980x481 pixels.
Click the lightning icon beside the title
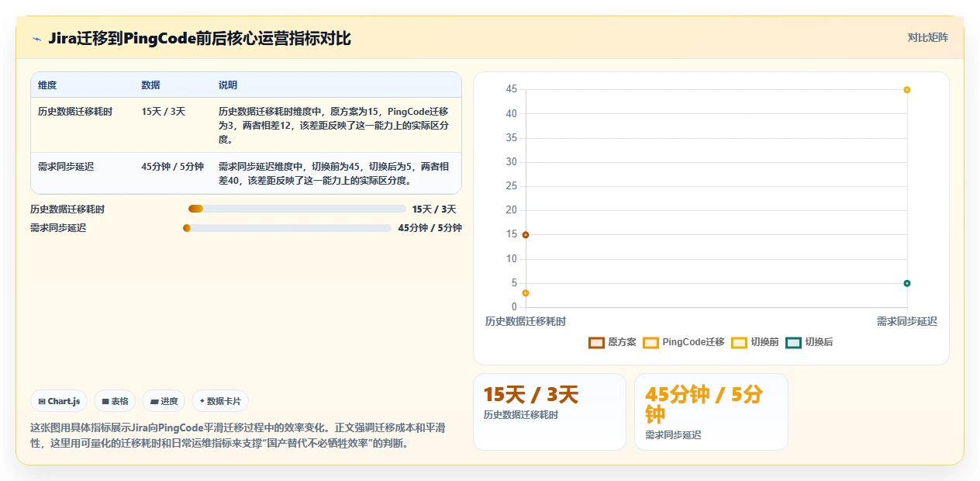(36, 39)
